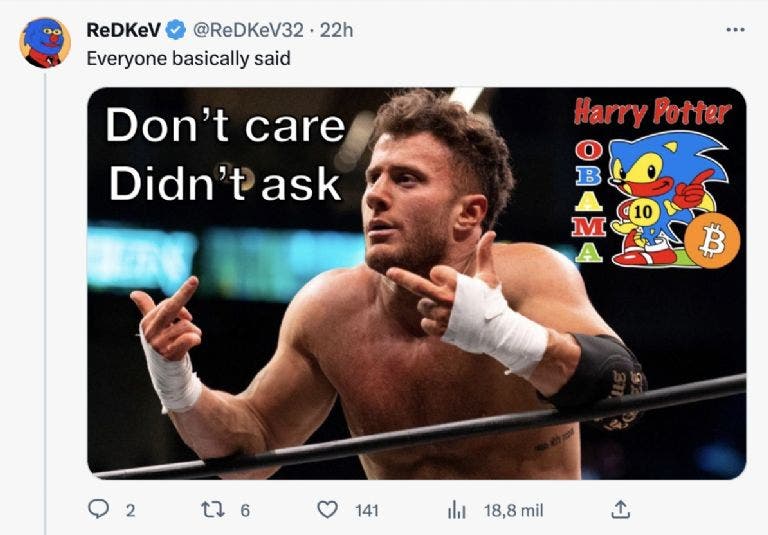Click the reply speech bubble icon
The height and width of the screenshot is (535, 768).
tap(98, 510)
